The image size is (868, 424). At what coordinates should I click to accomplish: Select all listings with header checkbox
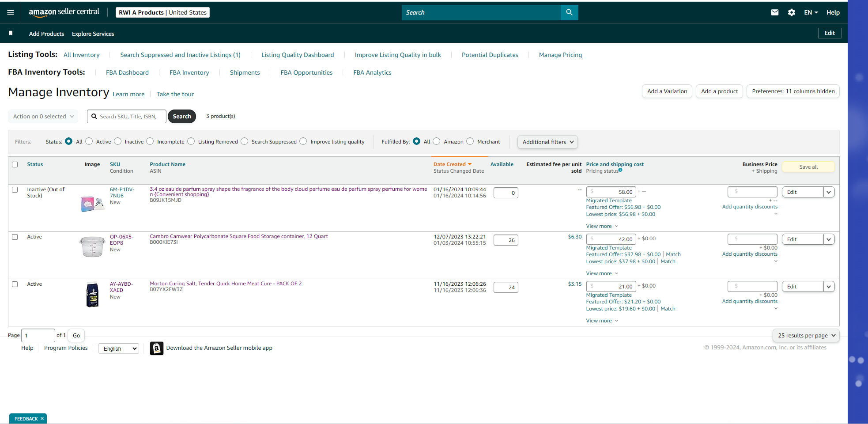pos(15,164)
